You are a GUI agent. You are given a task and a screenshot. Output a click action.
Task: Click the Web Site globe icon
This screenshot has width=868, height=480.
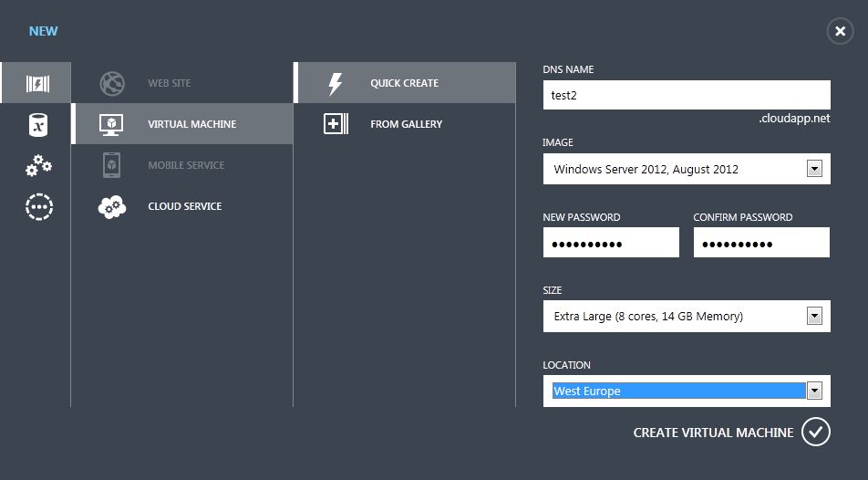[112, 83]
